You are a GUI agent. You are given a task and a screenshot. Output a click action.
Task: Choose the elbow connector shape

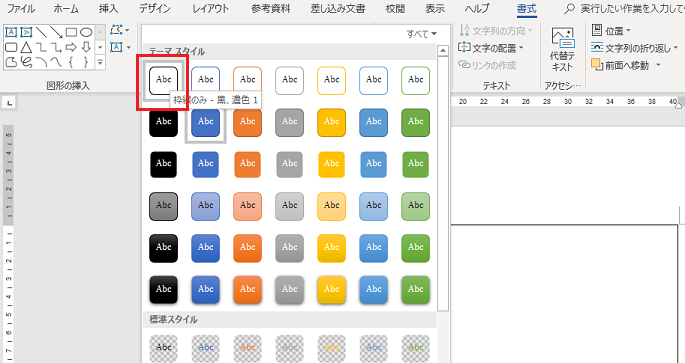[41, 47]
